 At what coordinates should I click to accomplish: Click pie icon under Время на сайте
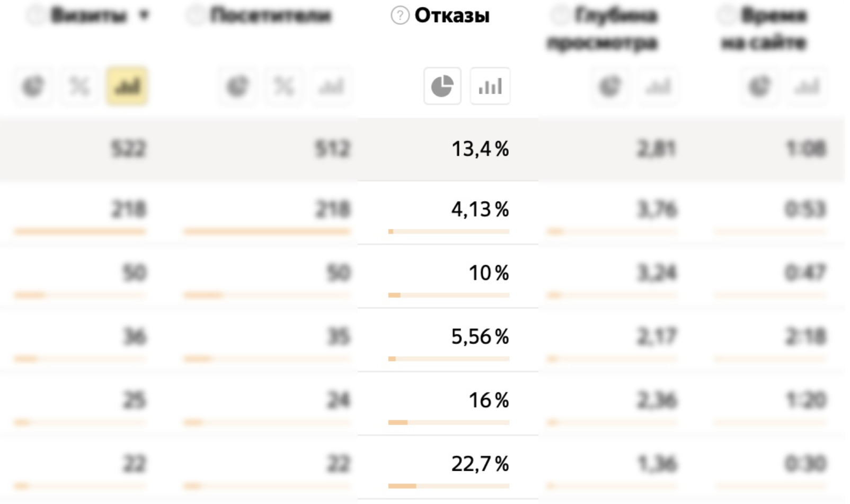click(759, 86)
